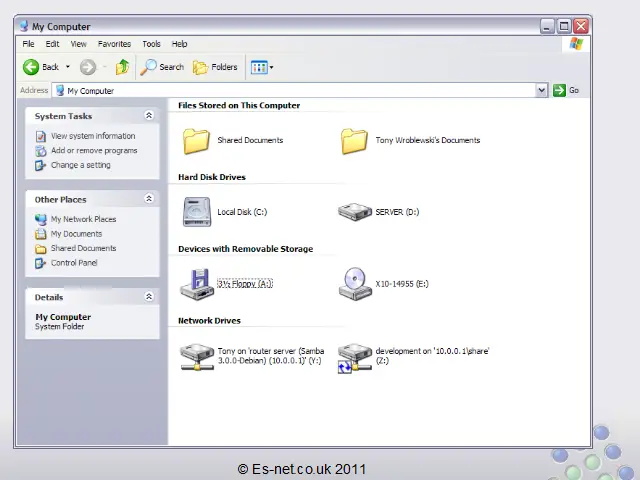Open the Forward button history dropdown
The height and width of the screenshot is (480, 640).
(104, 67)
